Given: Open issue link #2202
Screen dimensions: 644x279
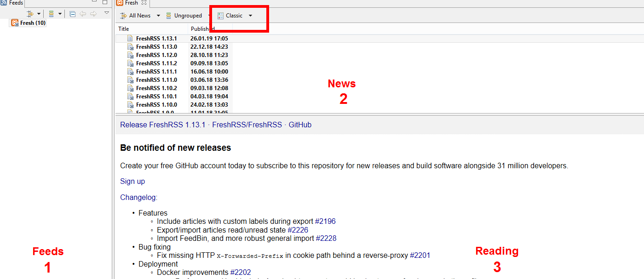Looking at the screenshot, I should coord(241,273).
